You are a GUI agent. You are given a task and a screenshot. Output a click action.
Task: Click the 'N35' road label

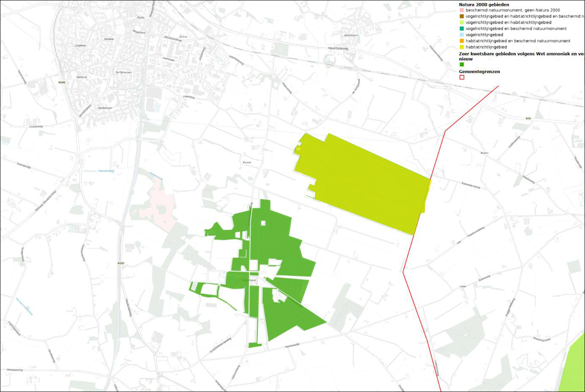tap(528, 118)
